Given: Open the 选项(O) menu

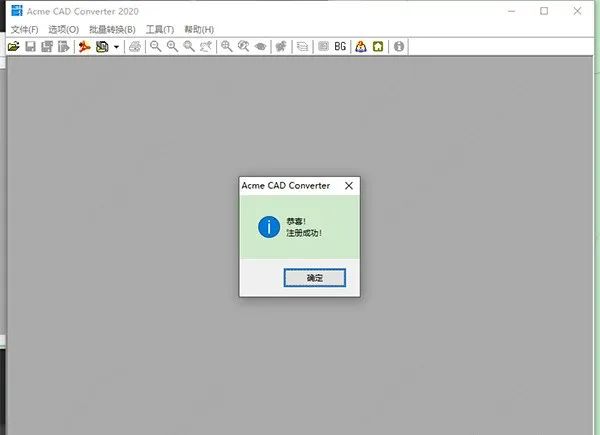Looking at the screenshot, I should [64, 29].
